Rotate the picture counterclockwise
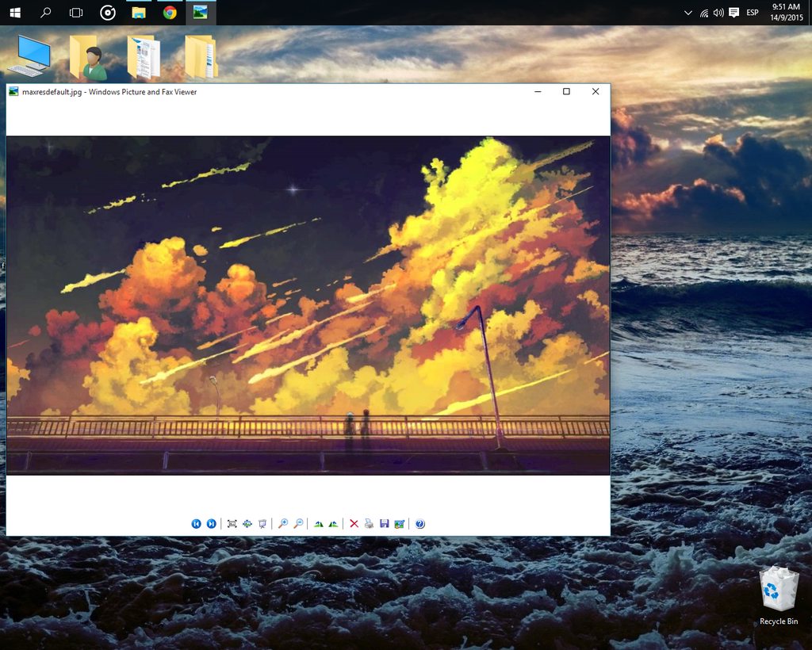 click(334, 524)
